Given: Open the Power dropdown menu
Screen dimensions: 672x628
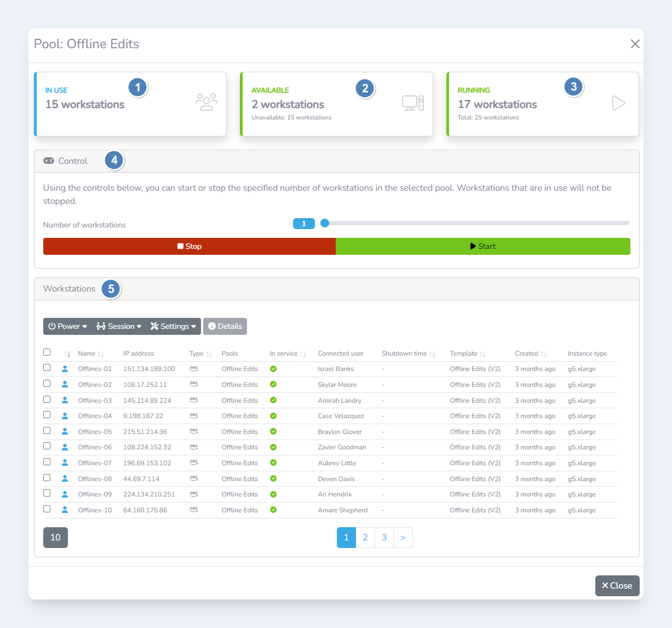Looking at the screenshot, I should pos(68,326).
